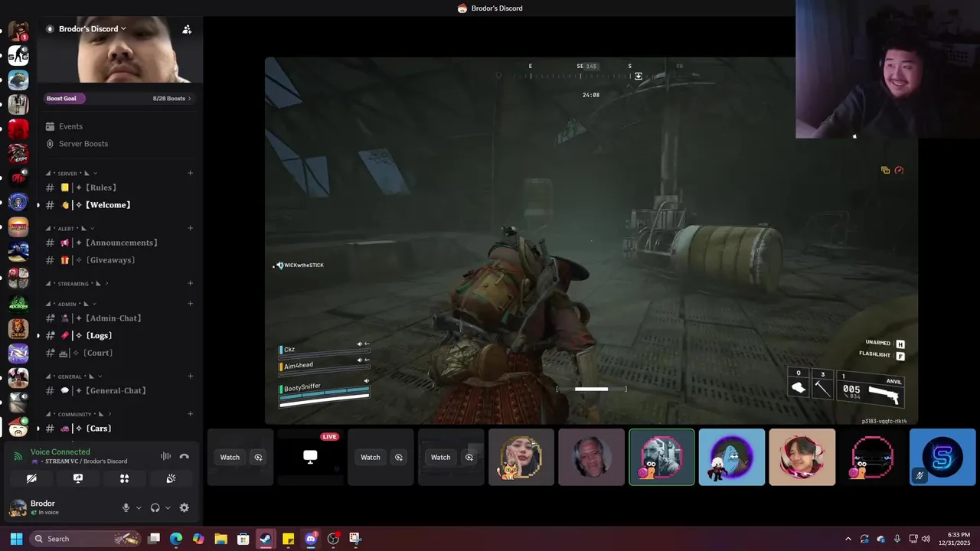Create channel in STREAMING category
This screenshot has height=551, width=980.
pos(190,283)
